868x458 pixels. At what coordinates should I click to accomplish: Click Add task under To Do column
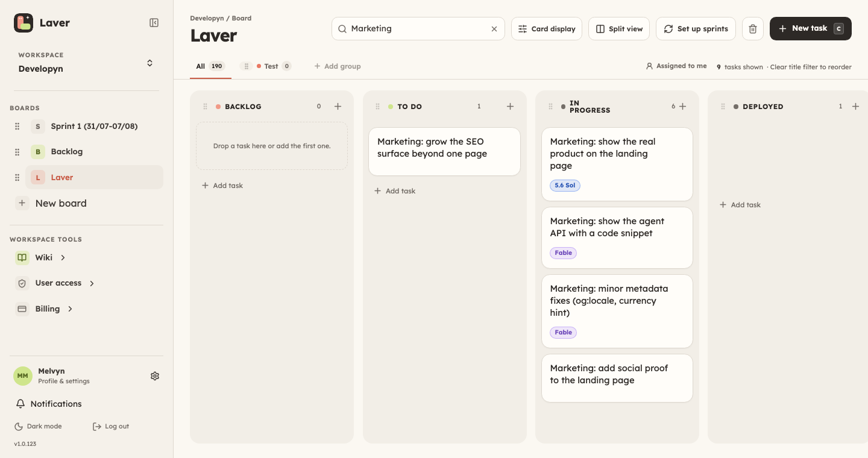pos(395,191)
